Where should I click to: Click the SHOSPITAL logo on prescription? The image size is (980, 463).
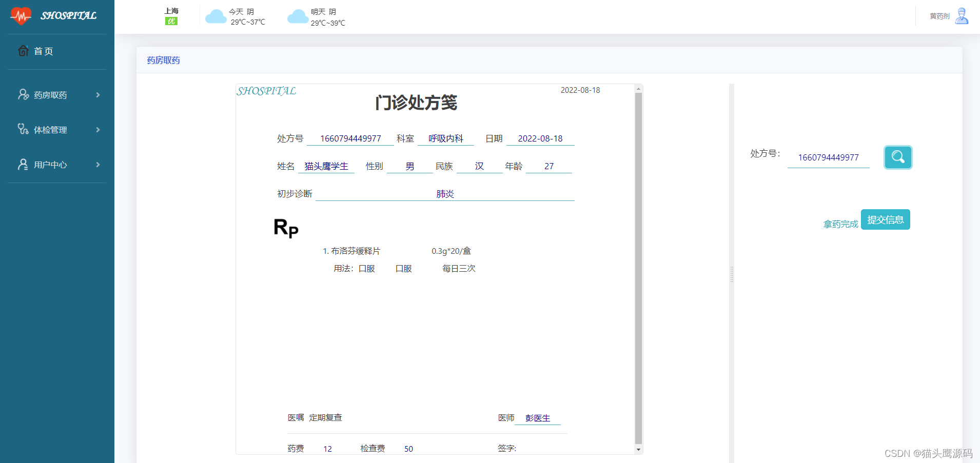266,91
